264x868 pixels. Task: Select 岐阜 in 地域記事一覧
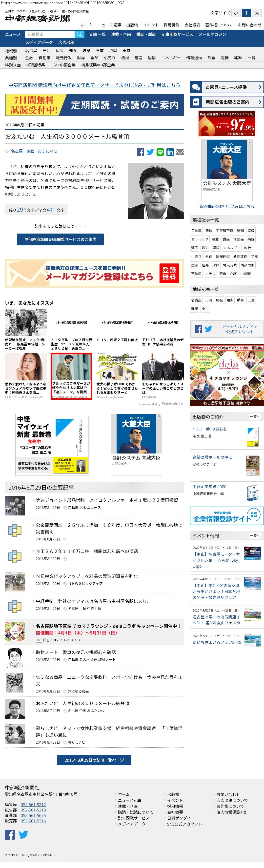tap(240, 300)
